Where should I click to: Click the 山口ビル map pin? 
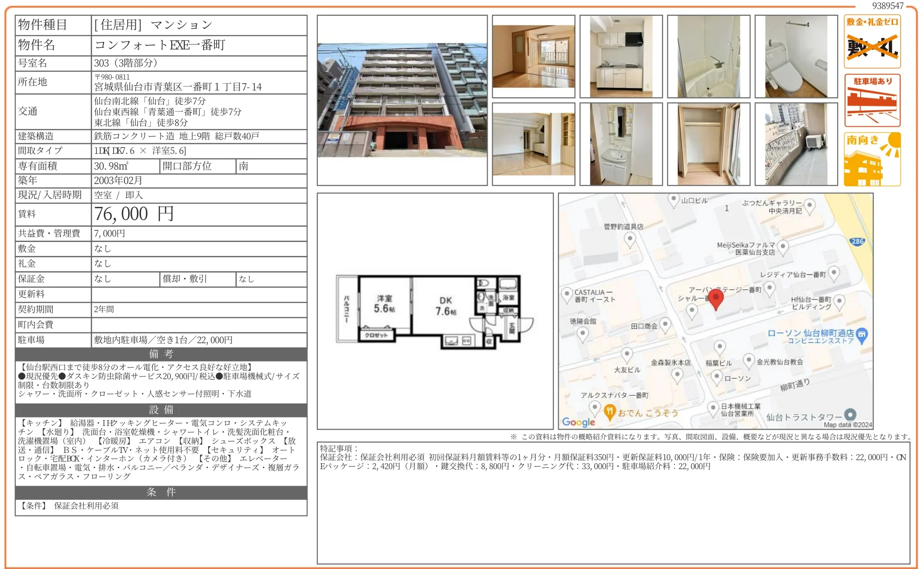[x=673, y=200]
